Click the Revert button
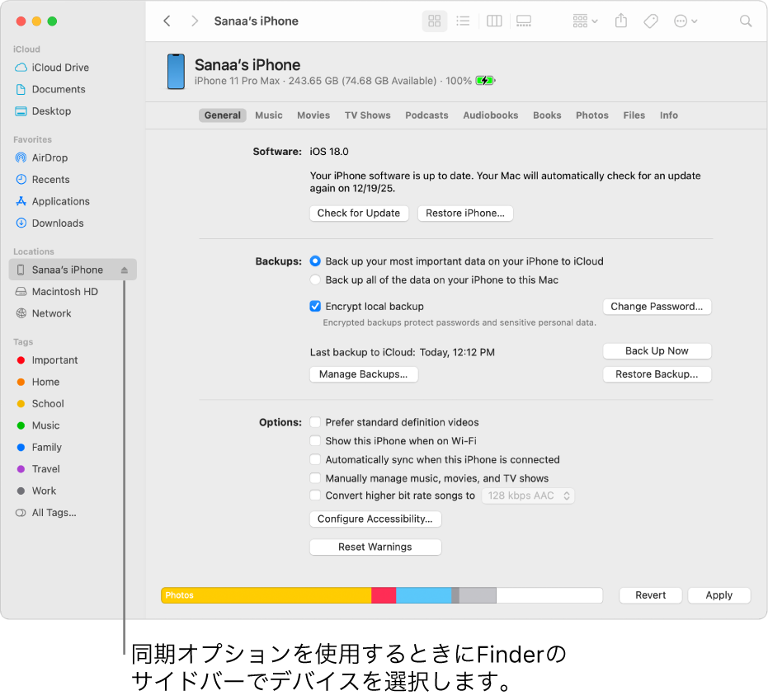 [x=650, y=595]
